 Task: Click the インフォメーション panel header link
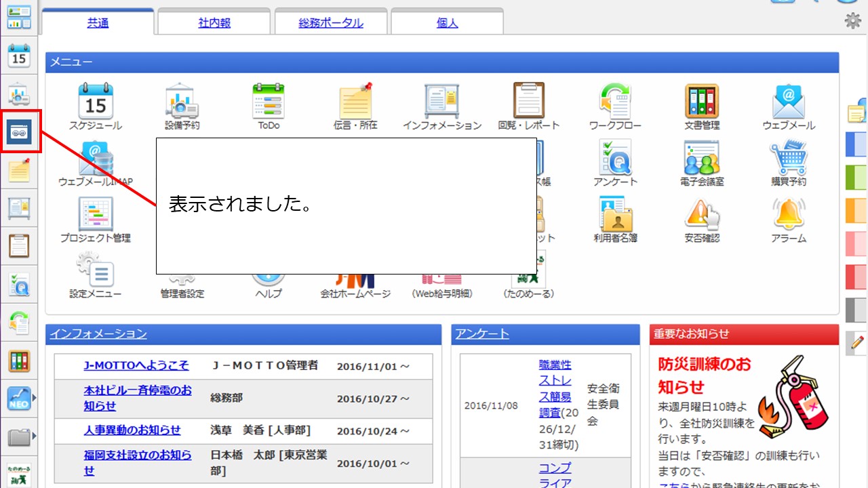click(98, 334)
